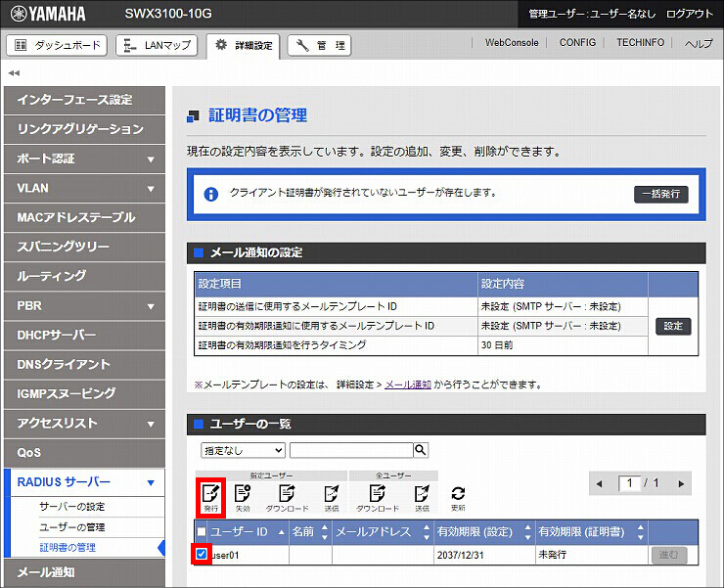Open インターフェース設定 in sidebar
This screenshot has width=724, height=588.
(x=84, y=100)
